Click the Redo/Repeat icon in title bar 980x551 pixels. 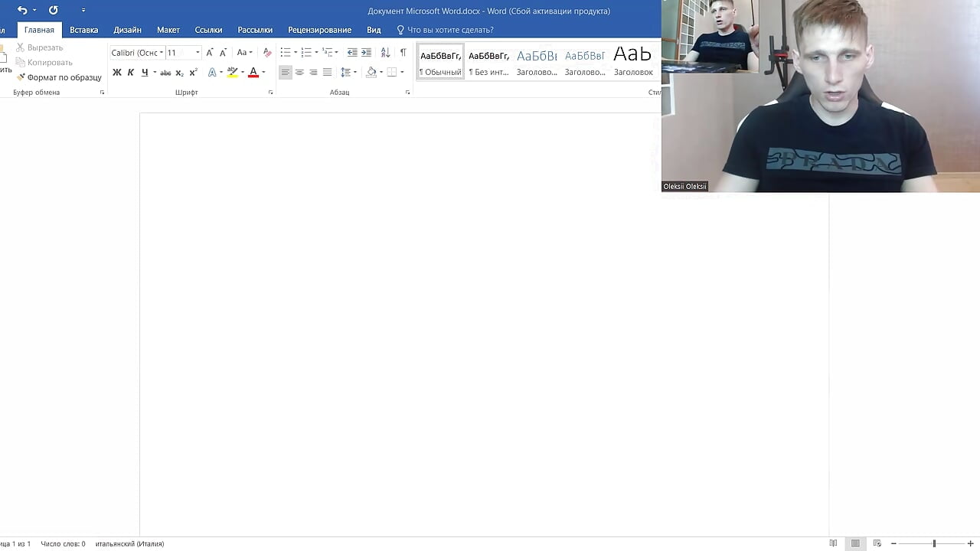[x=53, y=10]
